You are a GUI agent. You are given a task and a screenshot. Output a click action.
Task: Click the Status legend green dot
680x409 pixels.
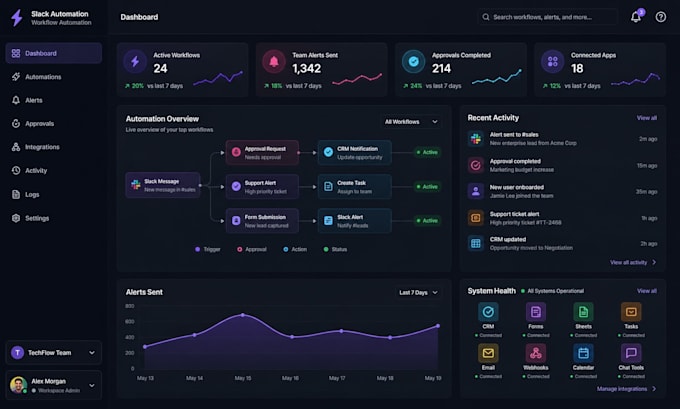tap(326, 249)
